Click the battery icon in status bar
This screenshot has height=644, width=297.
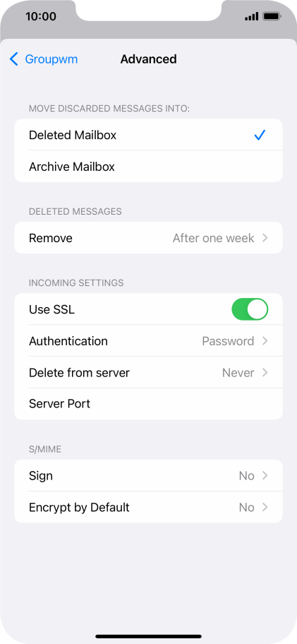click(x=272, y=17)
